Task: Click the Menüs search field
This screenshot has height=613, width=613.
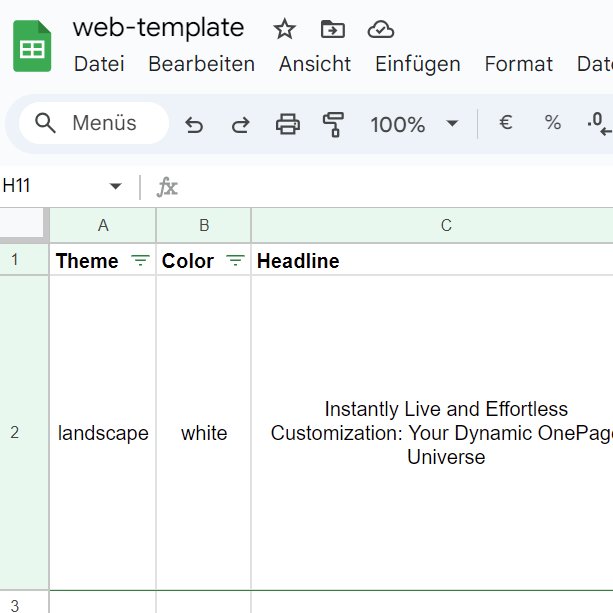Action: pos(94,123)
